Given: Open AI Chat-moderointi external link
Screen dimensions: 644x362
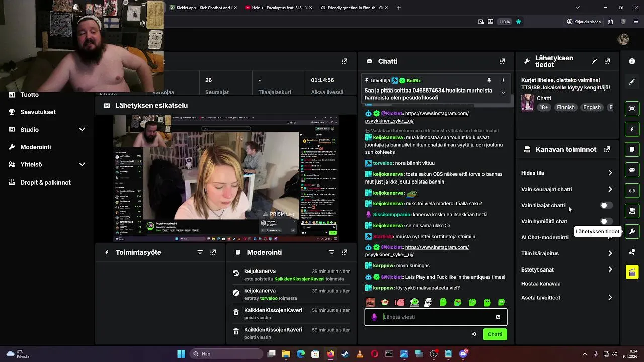Looking at the screenshot, I should [610, 237].
